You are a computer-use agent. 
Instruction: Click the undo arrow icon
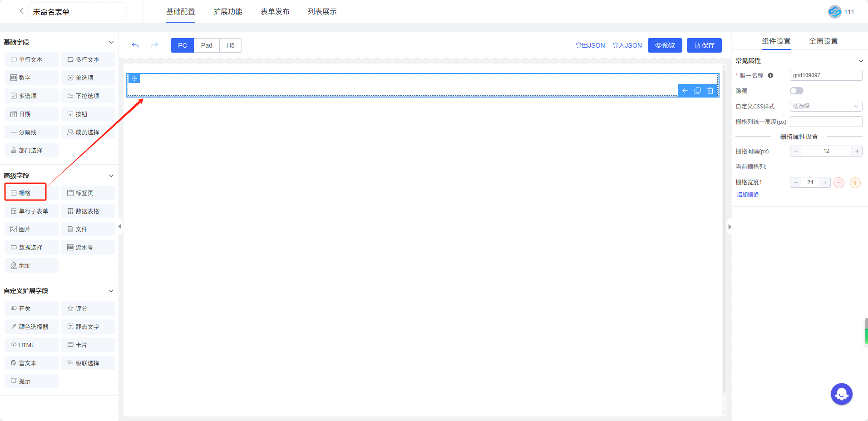pos(135,45)
